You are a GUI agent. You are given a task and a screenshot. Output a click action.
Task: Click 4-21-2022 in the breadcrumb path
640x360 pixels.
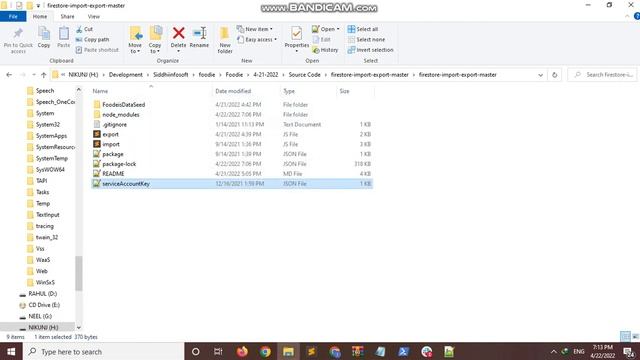(x=266, y=75)
